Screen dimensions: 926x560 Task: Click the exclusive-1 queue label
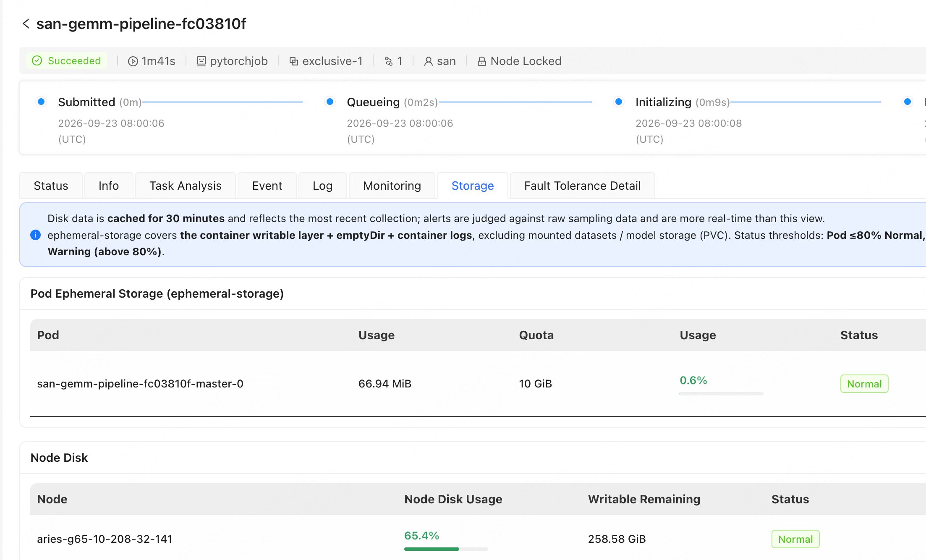click(332, 61)
